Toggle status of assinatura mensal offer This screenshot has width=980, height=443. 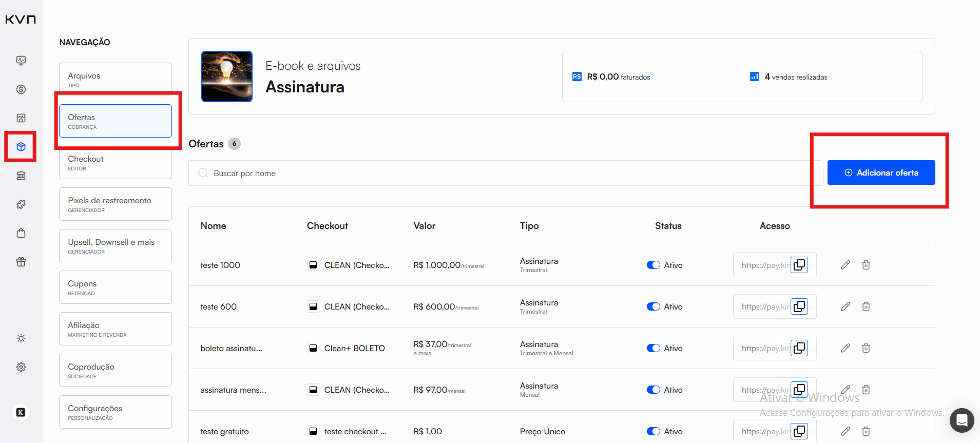(x=653, y=390)
